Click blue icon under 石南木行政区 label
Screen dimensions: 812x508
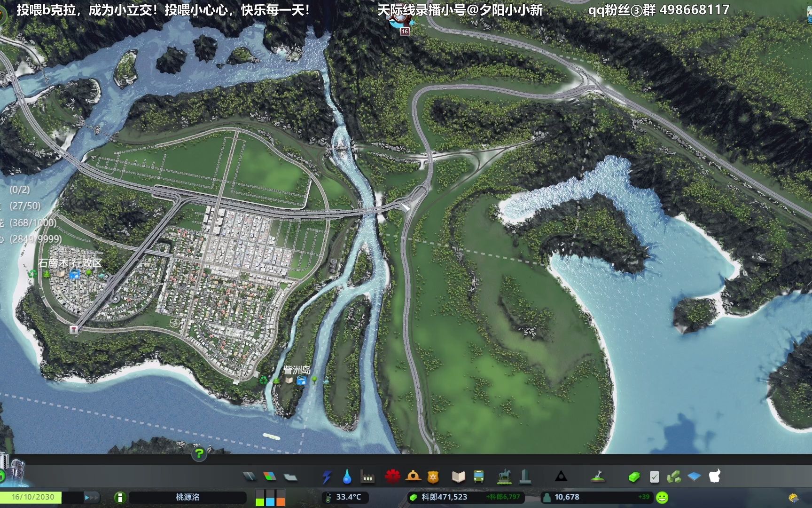[x=74, y=274]
